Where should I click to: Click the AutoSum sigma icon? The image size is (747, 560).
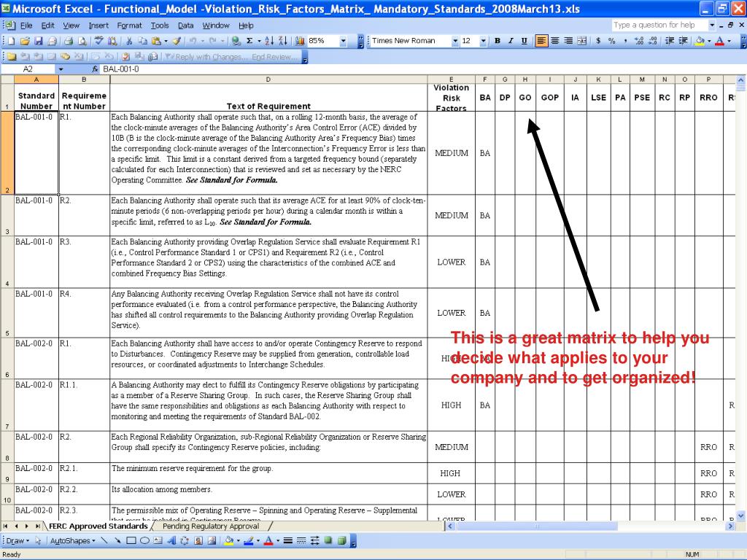click(249, 42)
